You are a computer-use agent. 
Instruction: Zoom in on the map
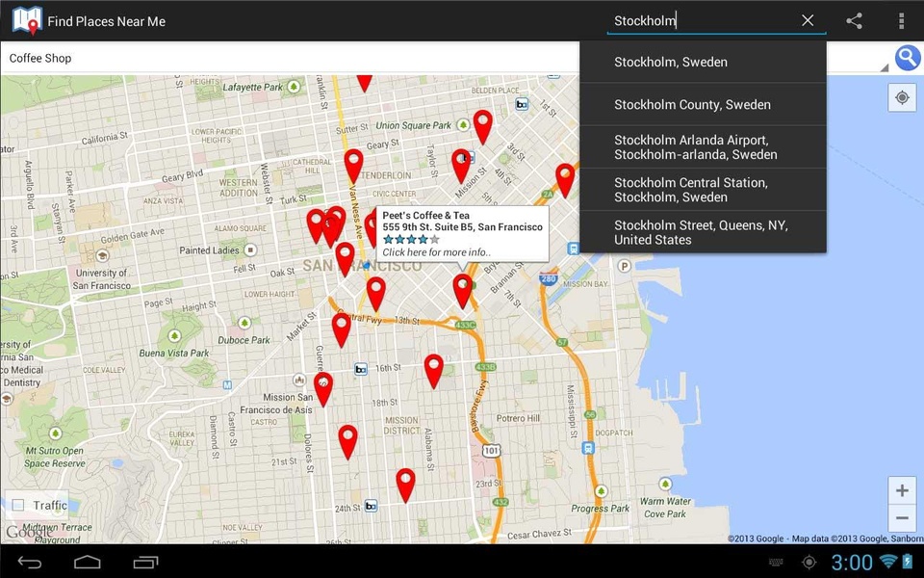902,490
